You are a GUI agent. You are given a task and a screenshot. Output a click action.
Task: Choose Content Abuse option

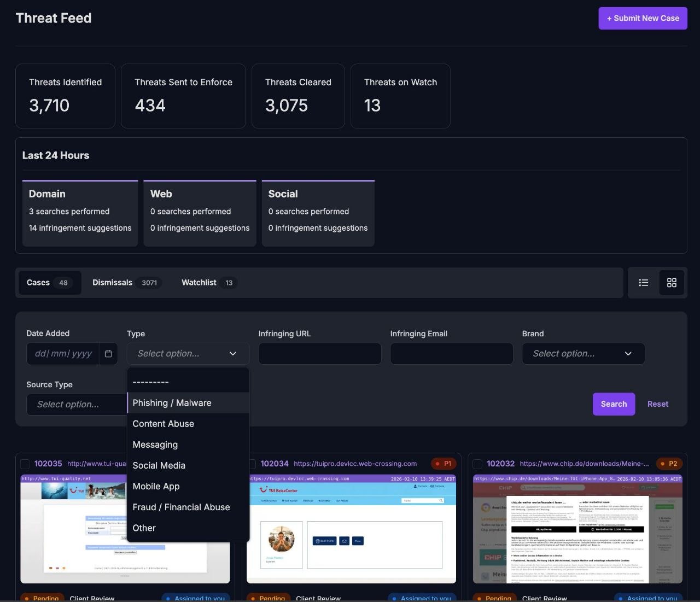click(163, 424)
